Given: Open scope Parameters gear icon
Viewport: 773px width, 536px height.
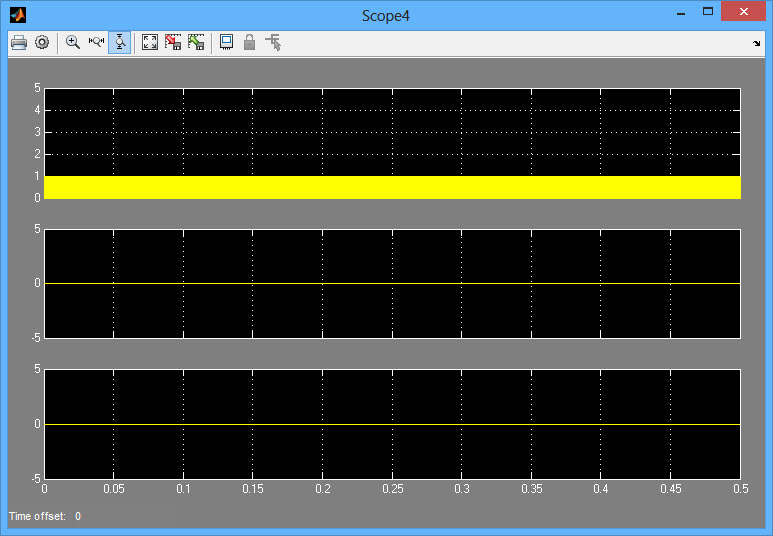Looking at the screenshot, I should pyautogui.click(x=42, y=42).
